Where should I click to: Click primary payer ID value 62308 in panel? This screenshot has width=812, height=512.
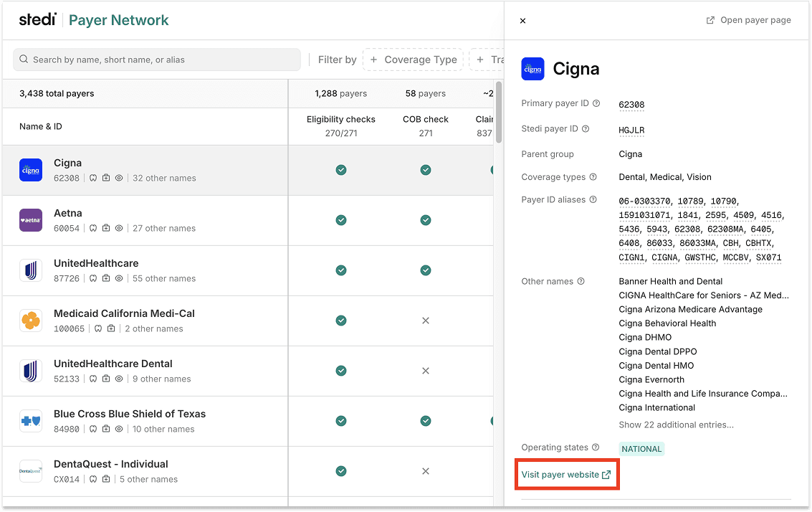coord(631,105)
